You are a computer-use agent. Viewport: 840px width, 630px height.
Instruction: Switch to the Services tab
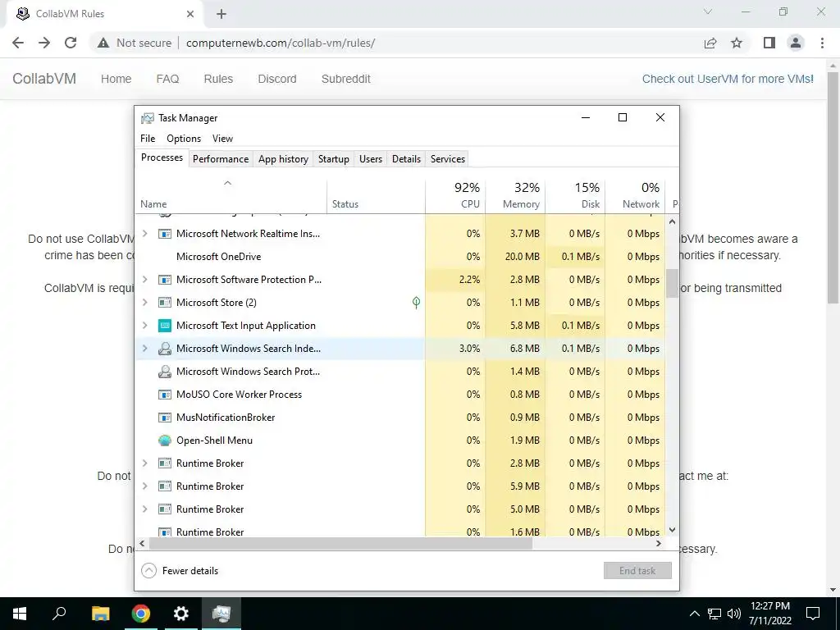(x=448, y=159)
